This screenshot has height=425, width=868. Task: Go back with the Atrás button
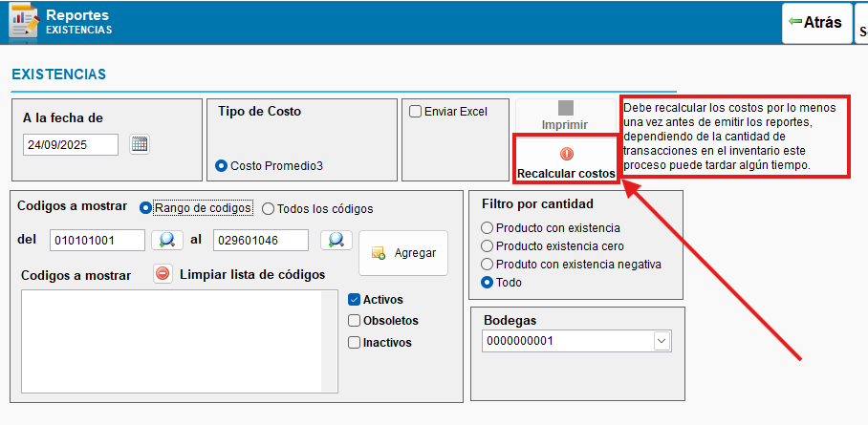[x=816, y=23]
